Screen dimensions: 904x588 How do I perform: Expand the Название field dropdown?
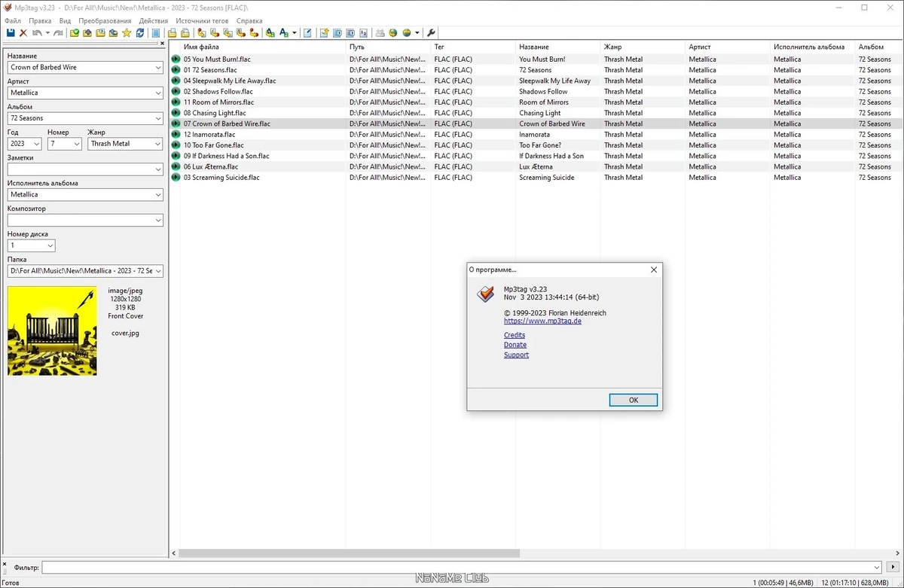[157, 67]
